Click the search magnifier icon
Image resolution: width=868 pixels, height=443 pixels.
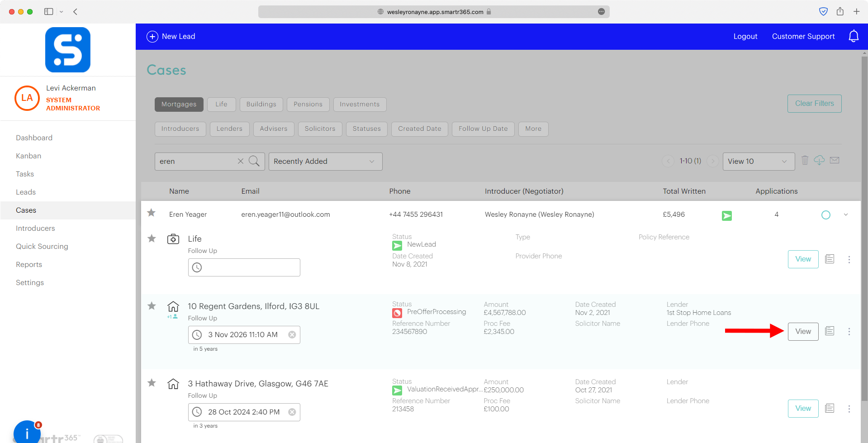pyautogui.click(x=254, y=161)
